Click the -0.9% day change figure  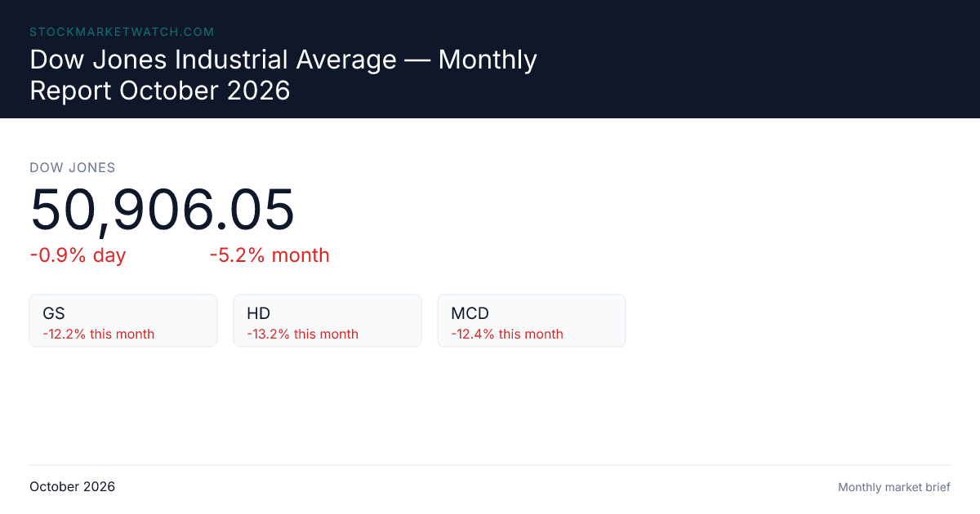[78, 255]
